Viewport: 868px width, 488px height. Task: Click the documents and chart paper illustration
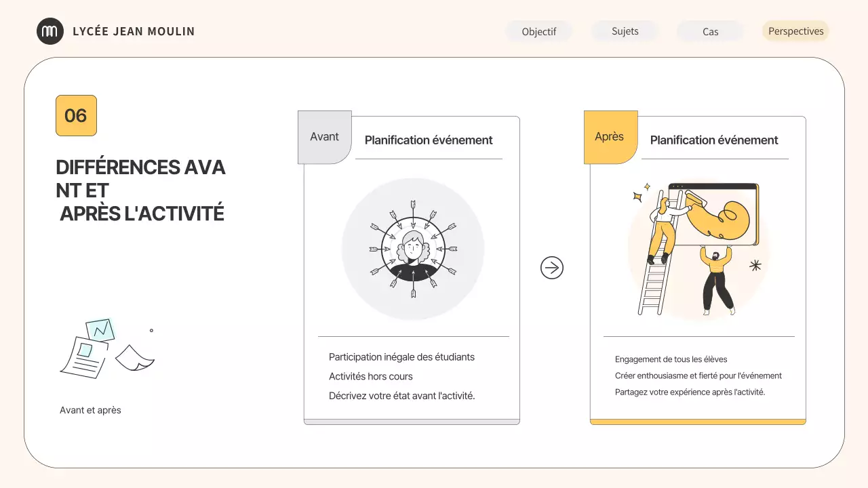[x=107, y=348]
